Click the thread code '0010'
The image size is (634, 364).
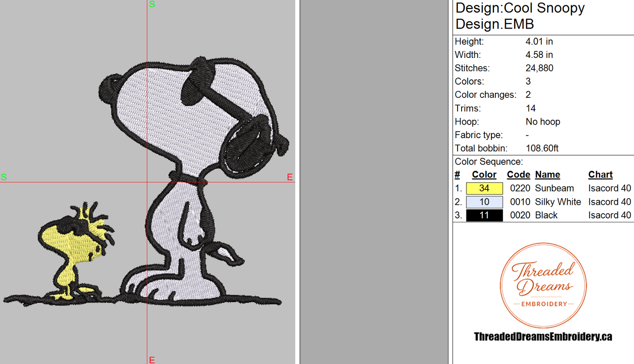pos(520,202)
